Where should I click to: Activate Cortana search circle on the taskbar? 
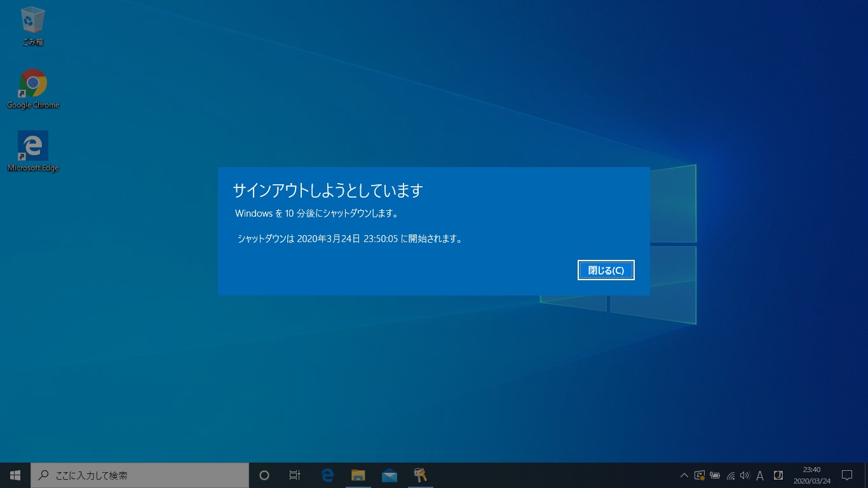(x=264, y=475)
